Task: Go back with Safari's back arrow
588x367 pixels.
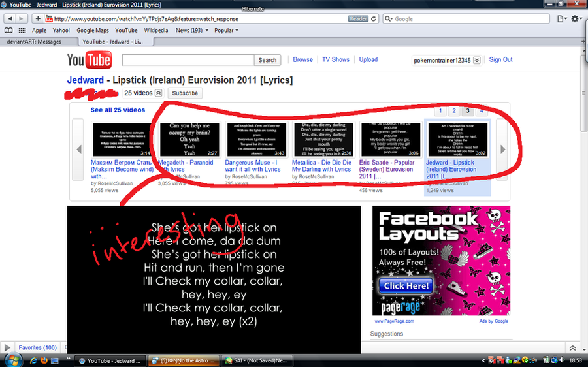Action: click(x=10, y=19)
